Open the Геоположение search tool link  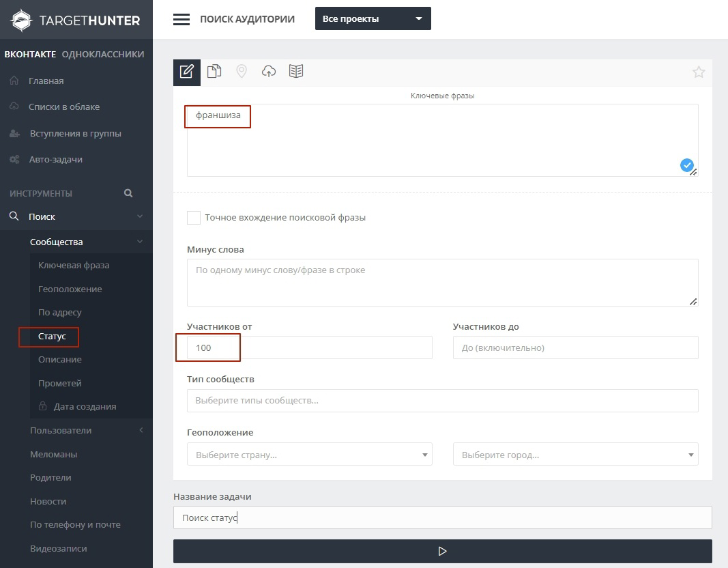[x=70, y=289]
